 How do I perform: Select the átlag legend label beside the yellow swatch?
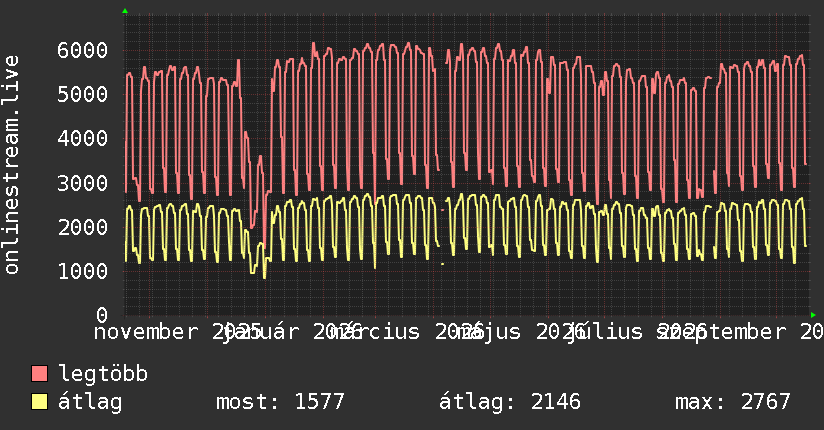point(90,402)
